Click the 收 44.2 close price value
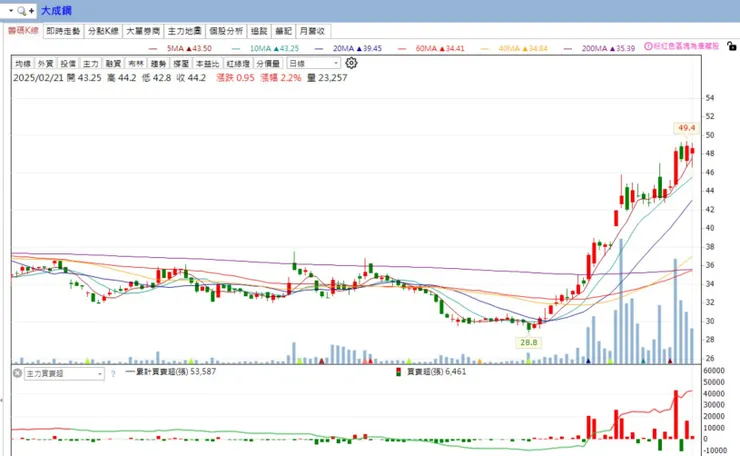This screenshot has height=456, width=740. (191, 78)
